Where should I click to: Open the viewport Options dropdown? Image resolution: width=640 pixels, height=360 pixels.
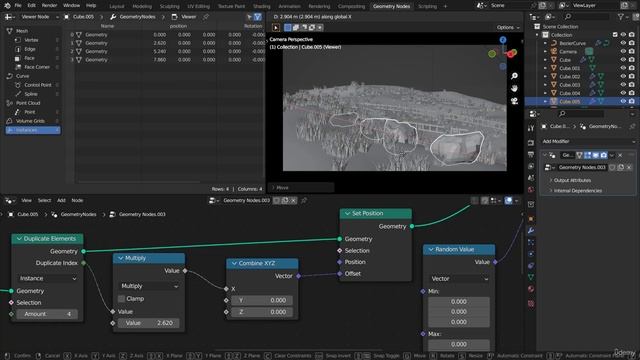click(x=508, y=27)
